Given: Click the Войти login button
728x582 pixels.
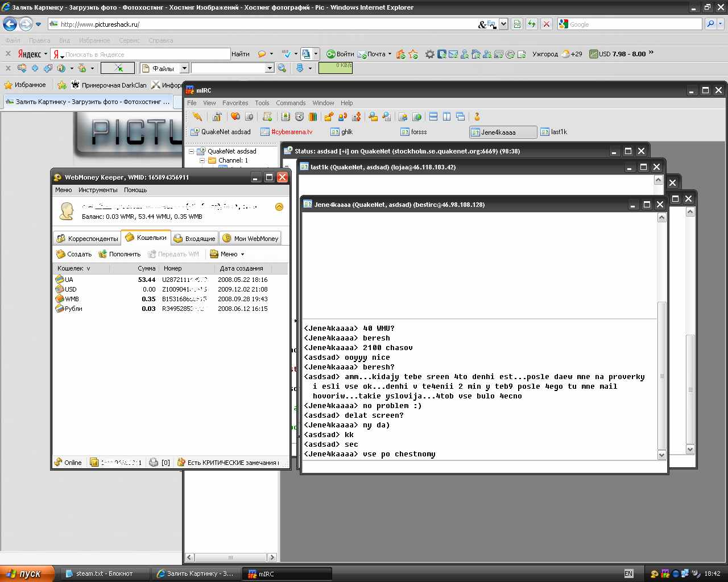Looking at the screenshot, I should click(340, 54).
